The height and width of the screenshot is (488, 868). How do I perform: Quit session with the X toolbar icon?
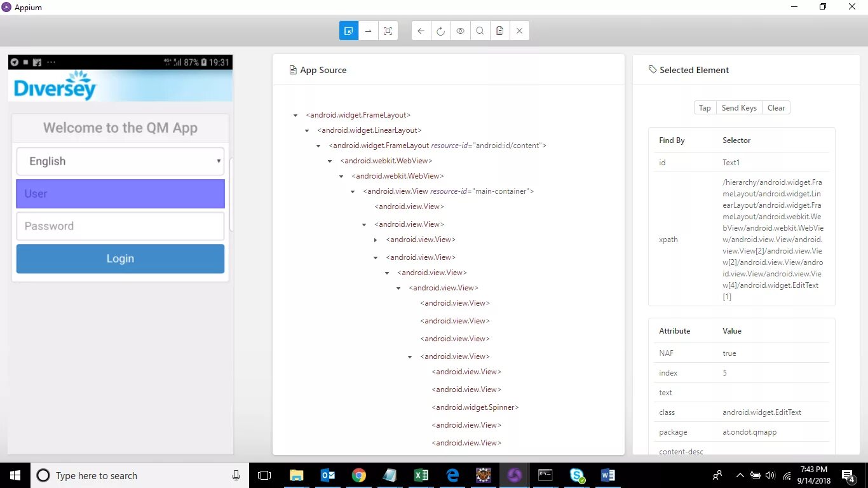click(x=519, y=30)
